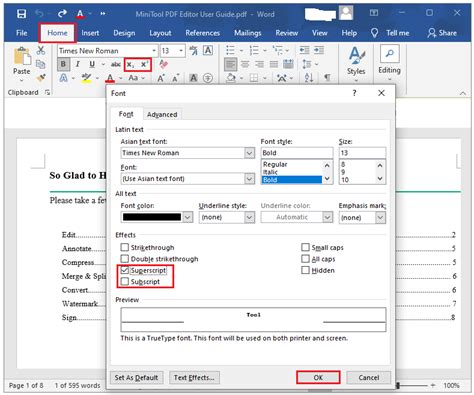Check the Hidden effect checkbox
474x395 pixels.
pyautogui.click(x=305, y=270)
